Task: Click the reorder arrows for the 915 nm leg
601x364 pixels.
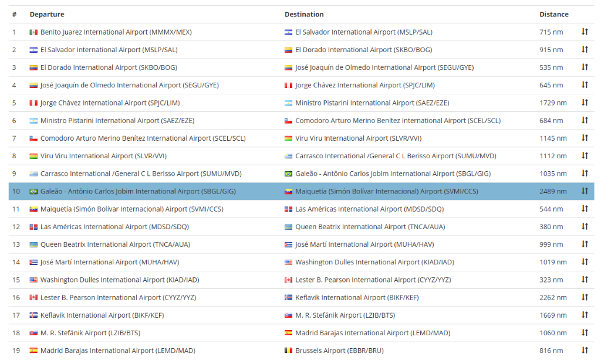Action: (585, 49)
